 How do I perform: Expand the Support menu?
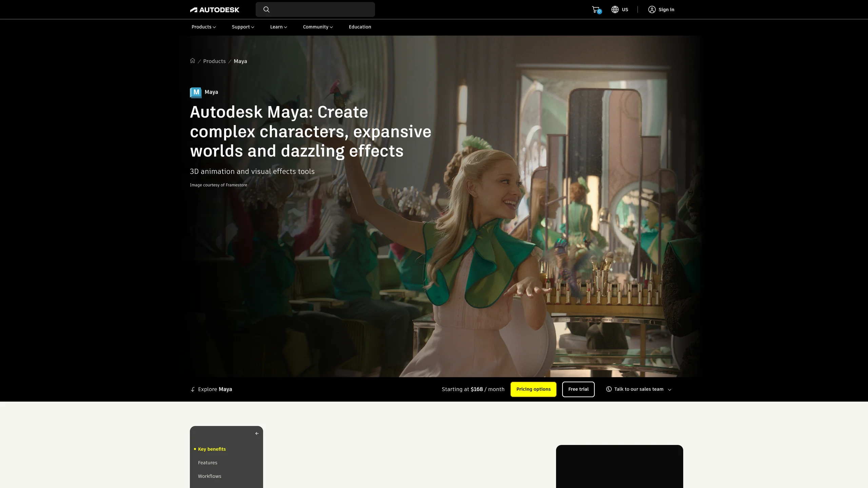click(243, 27)
